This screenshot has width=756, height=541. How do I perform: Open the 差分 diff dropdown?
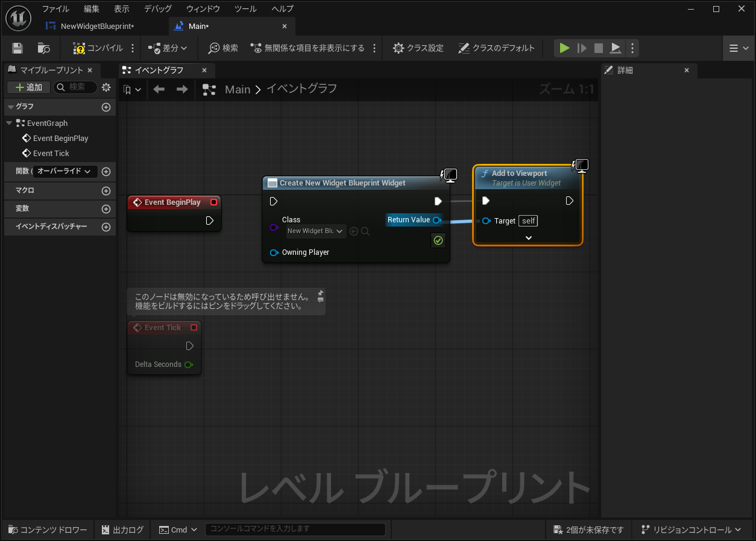tap(168, 48)
